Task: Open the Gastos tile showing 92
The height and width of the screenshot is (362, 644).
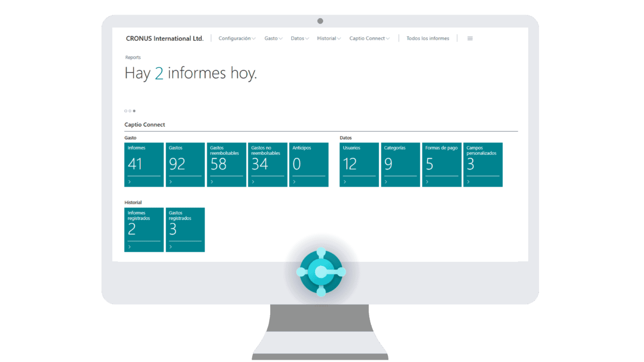Action: 185,164
